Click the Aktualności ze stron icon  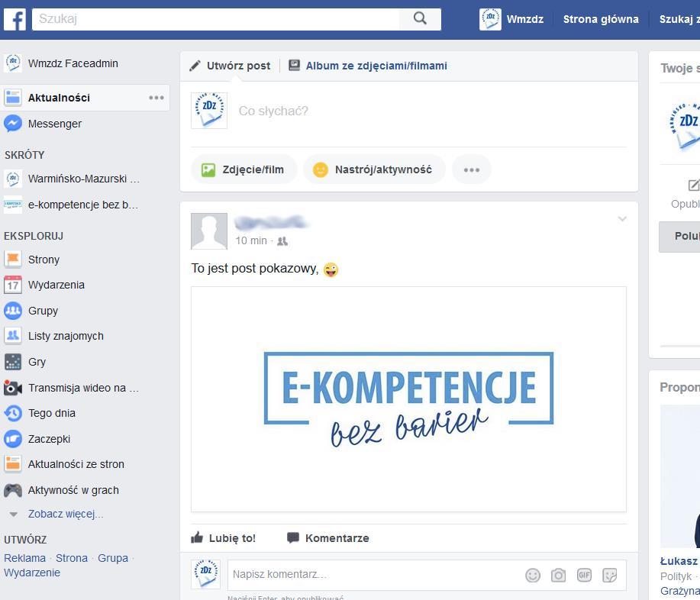point(13,464)
